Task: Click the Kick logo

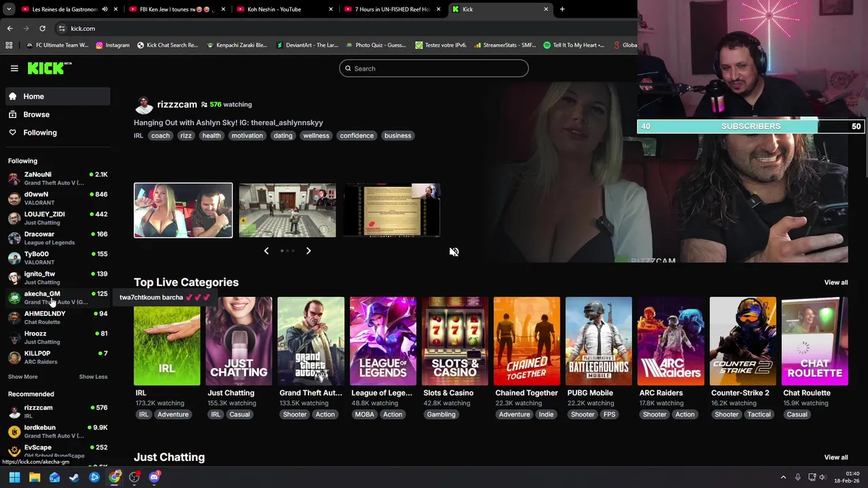Action: pos(49,68)
